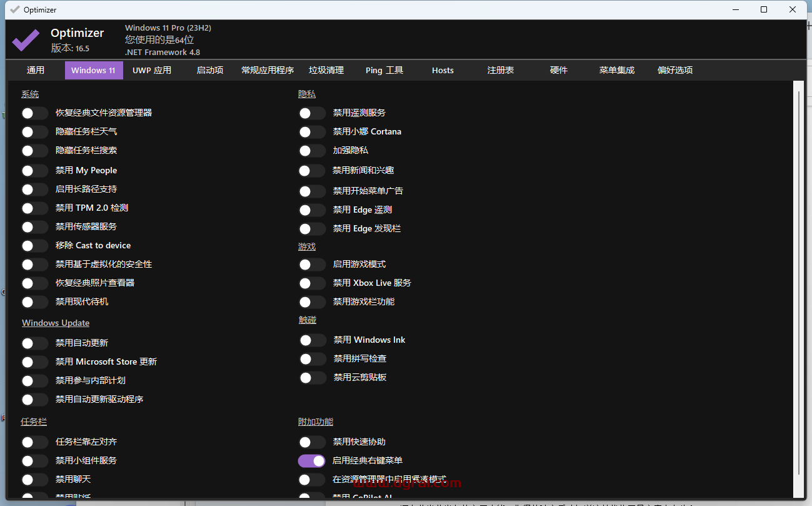This screenshot has height=506, width=812.
Task: Toggle 禁用 Windows Ink switch
Action: tap(313, 340)
